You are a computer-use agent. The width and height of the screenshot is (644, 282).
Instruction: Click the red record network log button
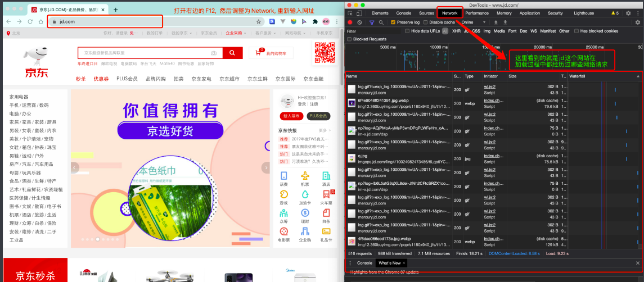pos(350,22)
